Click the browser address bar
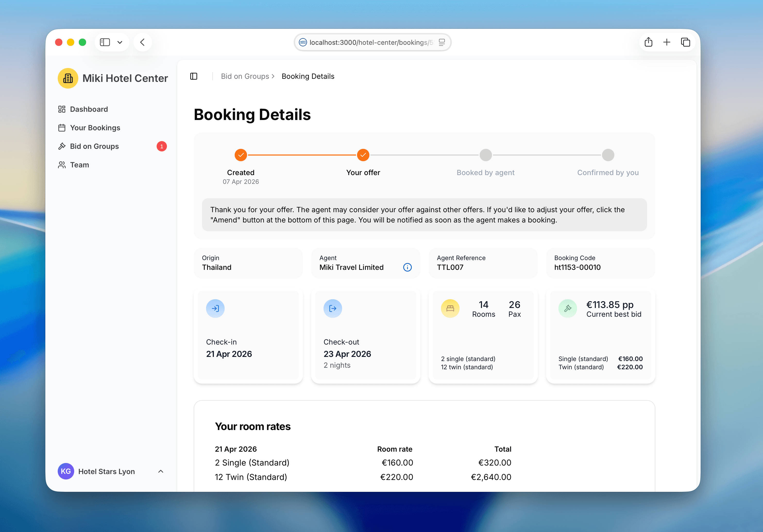 [x=372, y=42]
